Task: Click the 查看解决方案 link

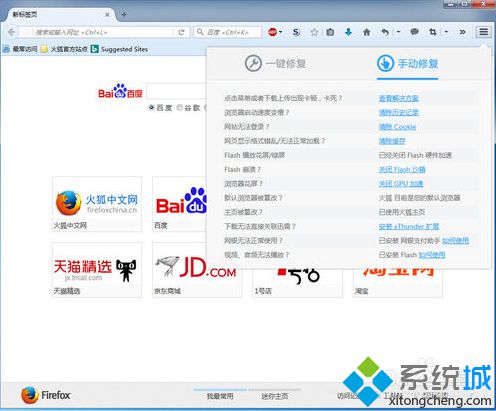Action: click(399, 98)
